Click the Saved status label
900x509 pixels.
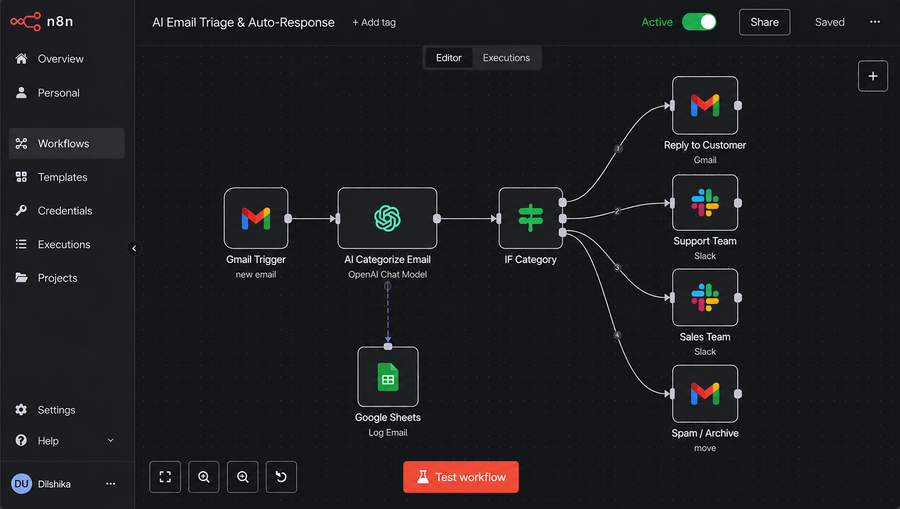[830, 22]
